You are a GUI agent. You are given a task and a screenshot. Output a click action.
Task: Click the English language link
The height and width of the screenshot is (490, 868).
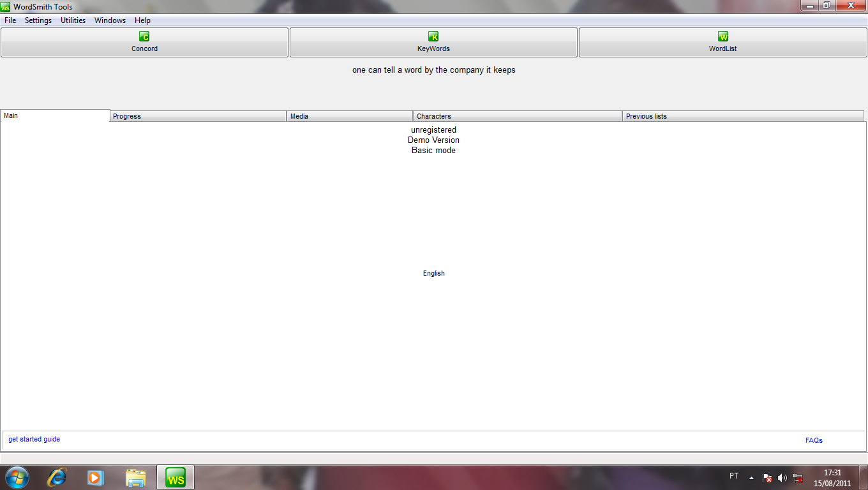pyautogui.click(x=434, y=273)
